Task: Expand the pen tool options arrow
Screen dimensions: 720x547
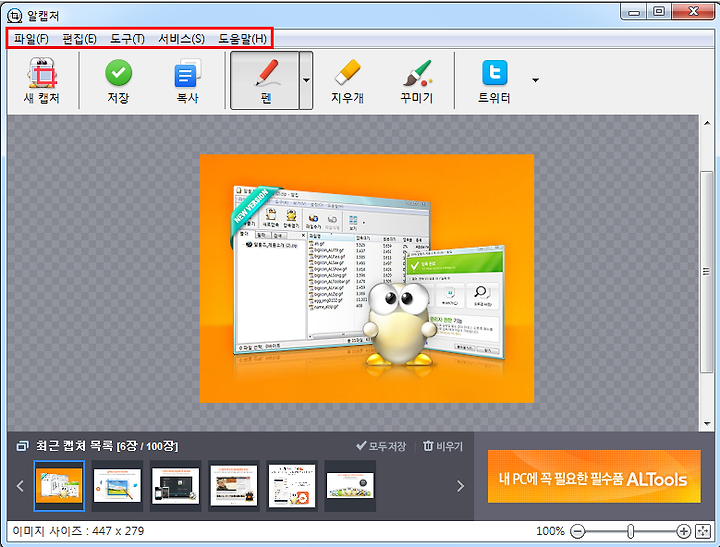Action: [x=306, y=80]
